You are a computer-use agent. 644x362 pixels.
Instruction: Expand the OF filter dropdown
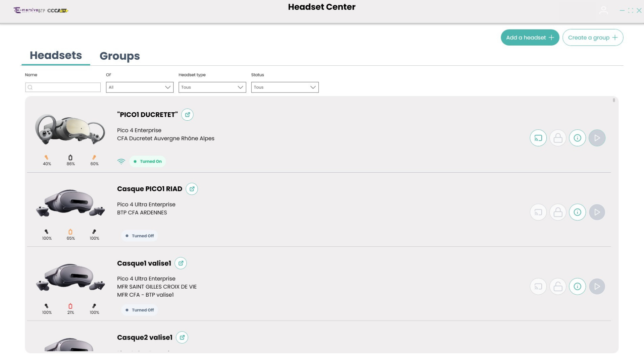pos(140,87)
